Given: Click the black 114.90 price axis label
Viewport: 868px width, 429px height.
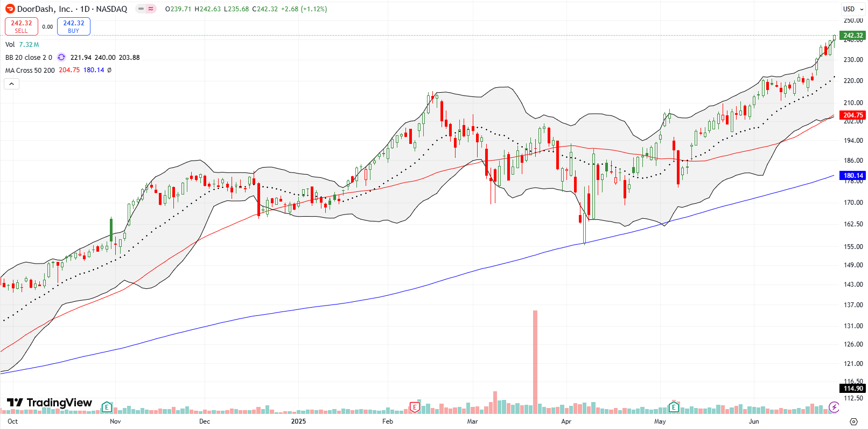Looking at the screenshot, I should (x=853, y=388).
